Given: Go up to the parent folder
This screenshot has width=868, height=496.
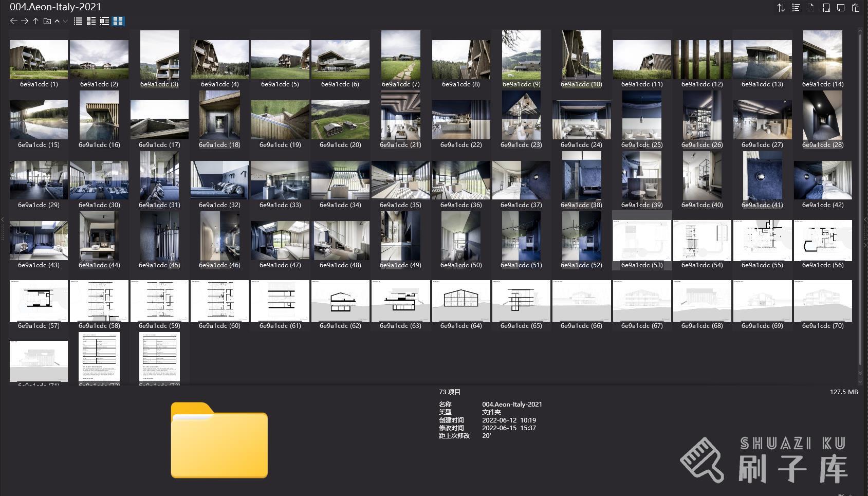Looking at the screenshot, I should (x=35, y=21).
